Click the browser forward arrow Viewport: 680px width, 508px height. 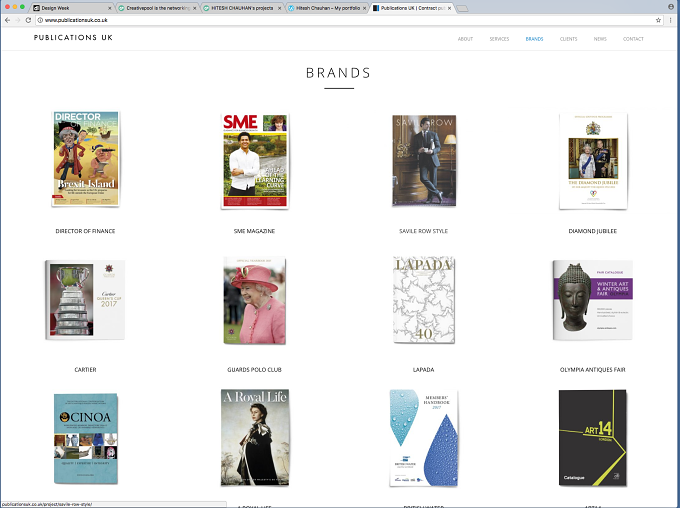pyautogui.click(x=18, y=20)
